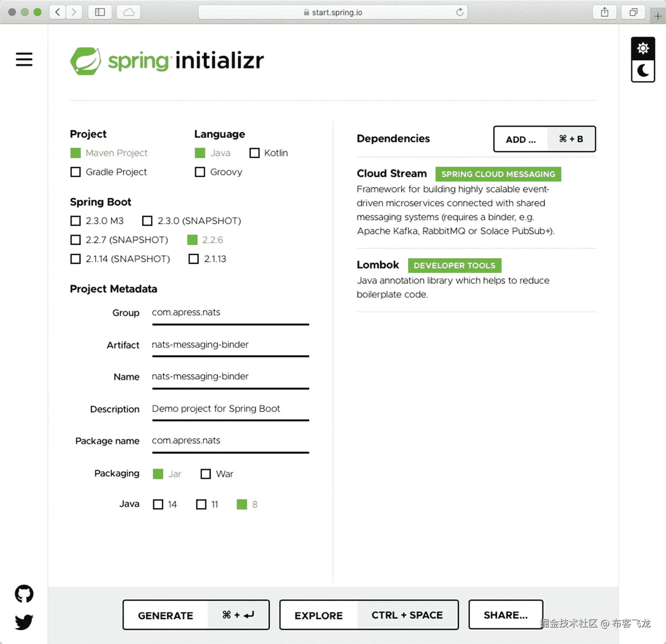This screenshot has height=644, width=666.
Task: Click the browser back arrow
Action: tap(57, 12)
